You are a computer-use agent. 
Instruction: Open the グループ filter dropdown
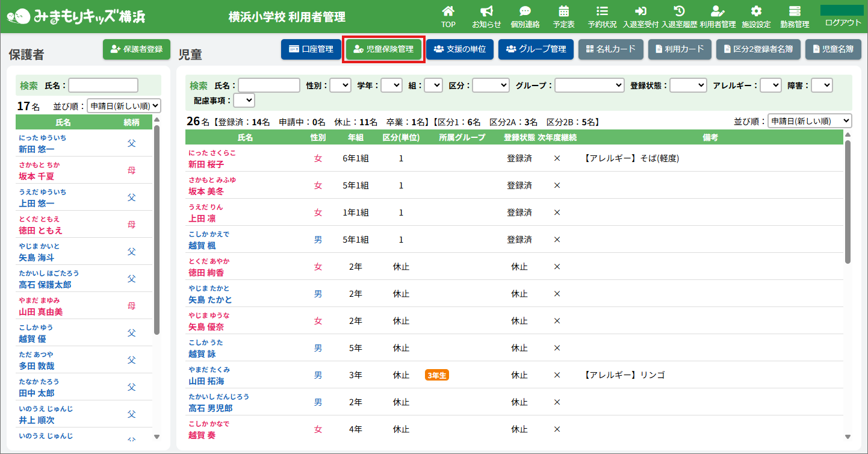589,86
